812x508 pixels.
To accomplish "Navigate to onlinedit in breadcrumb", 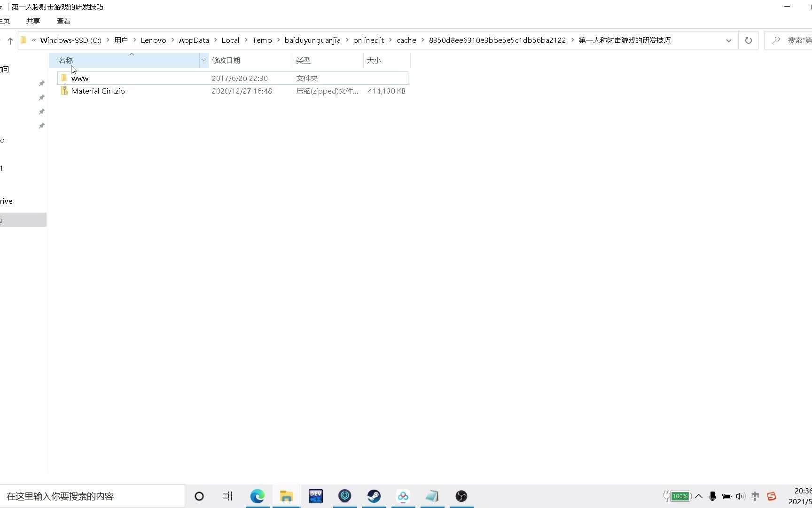I will tap(368, 40).
